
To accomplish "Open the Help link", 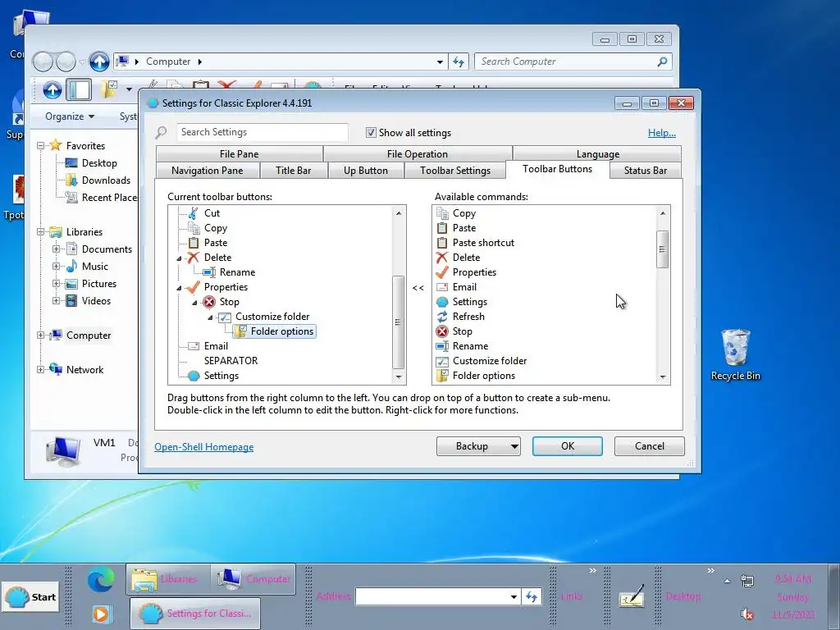I will pos(662,133).
